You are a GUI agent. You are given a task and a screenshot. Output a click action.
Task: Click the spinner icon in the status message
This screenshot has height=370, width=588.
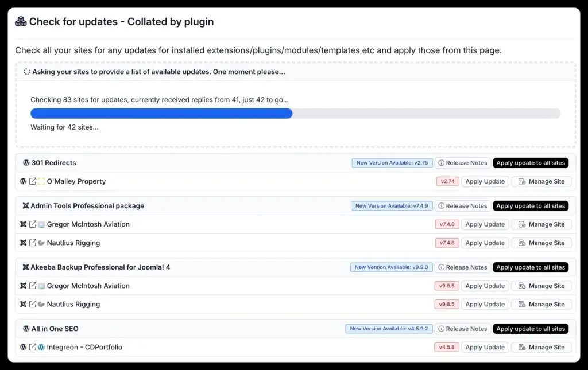click(x=27, y=71)
